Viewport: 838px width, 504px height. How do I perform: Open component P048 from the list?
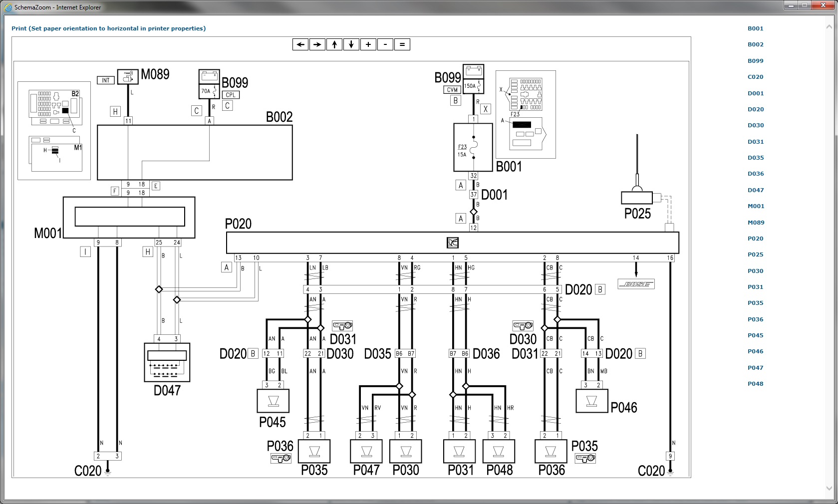[755, 384]
